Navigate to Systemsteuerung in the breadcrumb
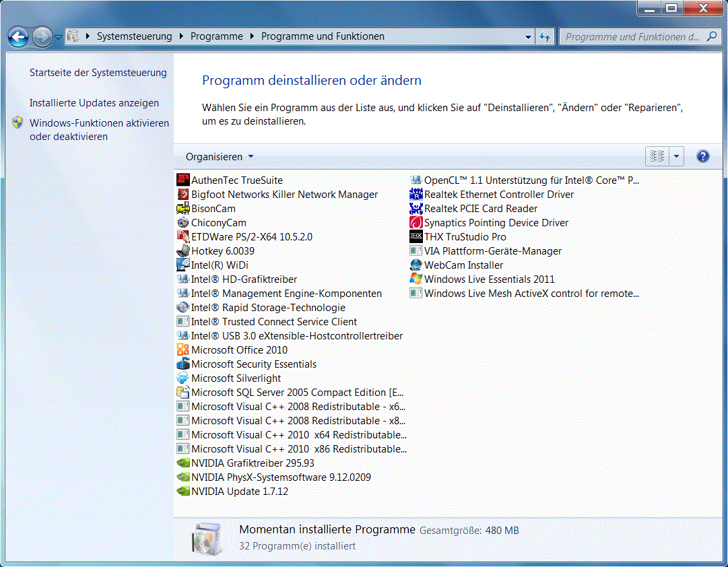Screen dimensions: 728x567 tap(134, 36)
